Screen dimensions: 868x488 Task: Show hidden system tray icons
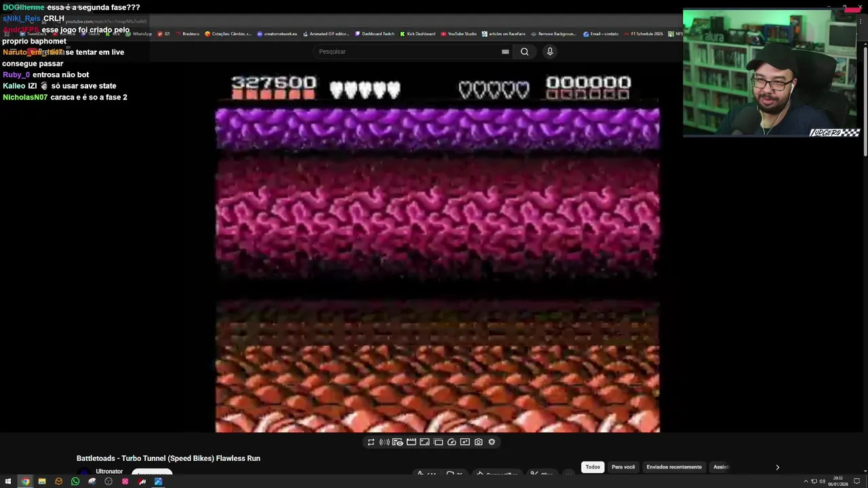pyautogui.click(x=806, y=481)
